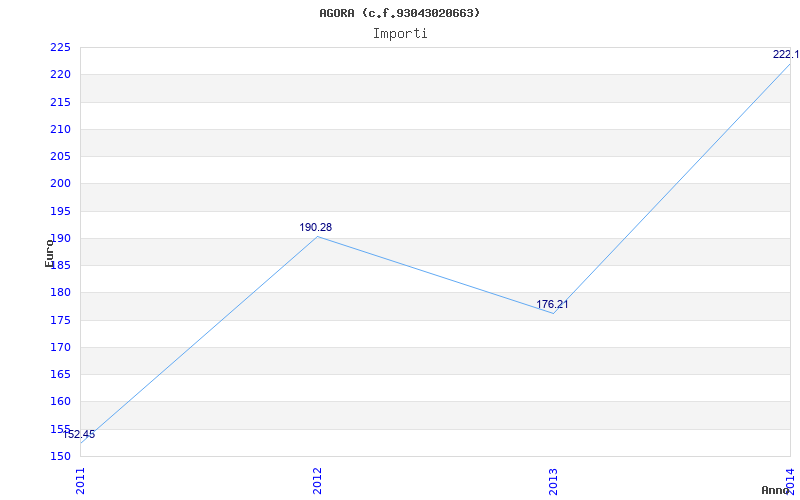Viewport: 800px width, 500px height.
Task: Click the Importi subtitle
Action: [400, 34]
